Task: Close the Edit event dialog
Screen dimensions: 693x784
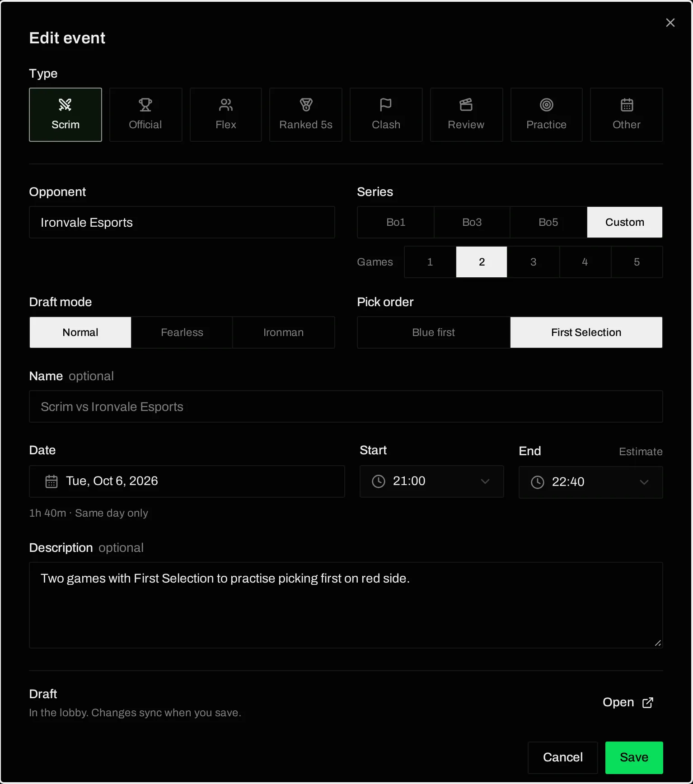Action: point(670,23)
